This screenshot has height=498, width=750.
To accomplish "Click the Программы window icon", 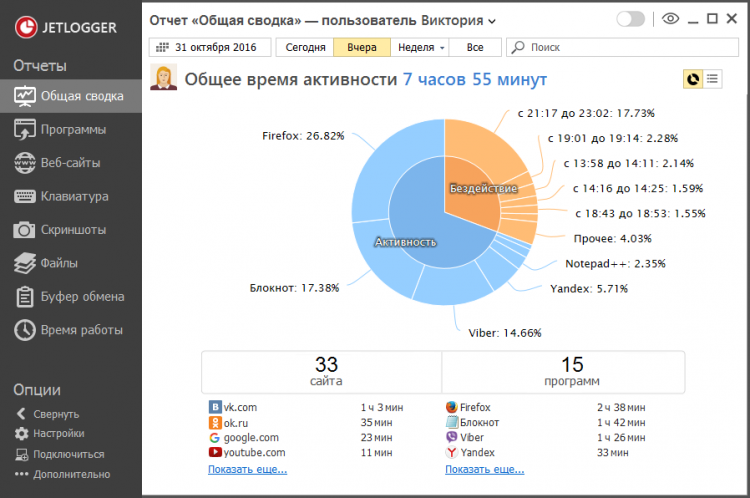I will click(24, 130).
